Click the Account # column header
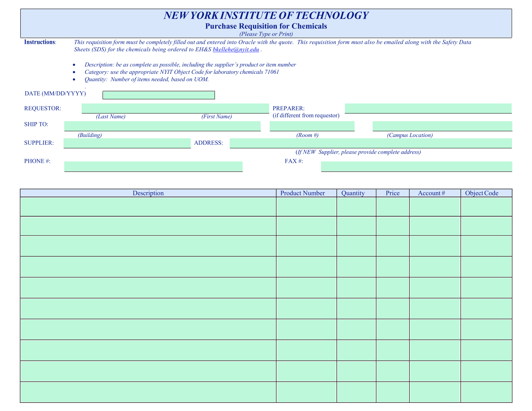The image size is (532, 411). coord(435,193)
